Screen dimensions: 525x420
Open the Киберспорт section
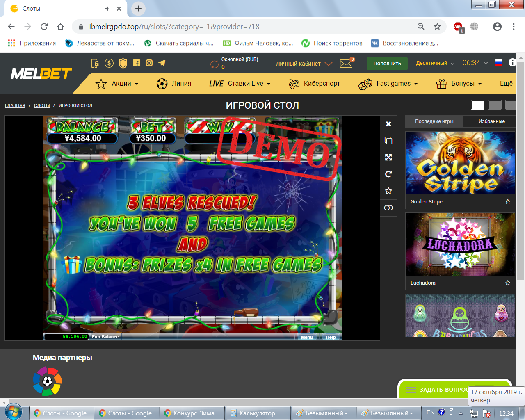[x=315, y=84]
